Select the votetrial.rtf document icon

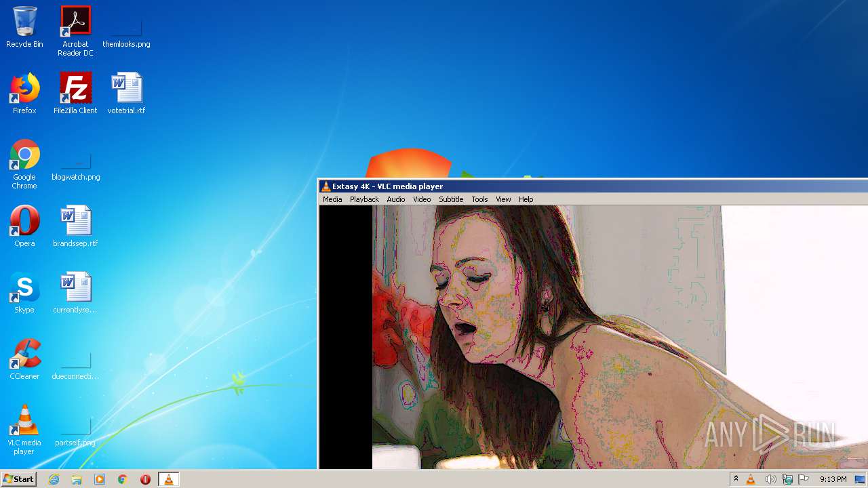126,94
